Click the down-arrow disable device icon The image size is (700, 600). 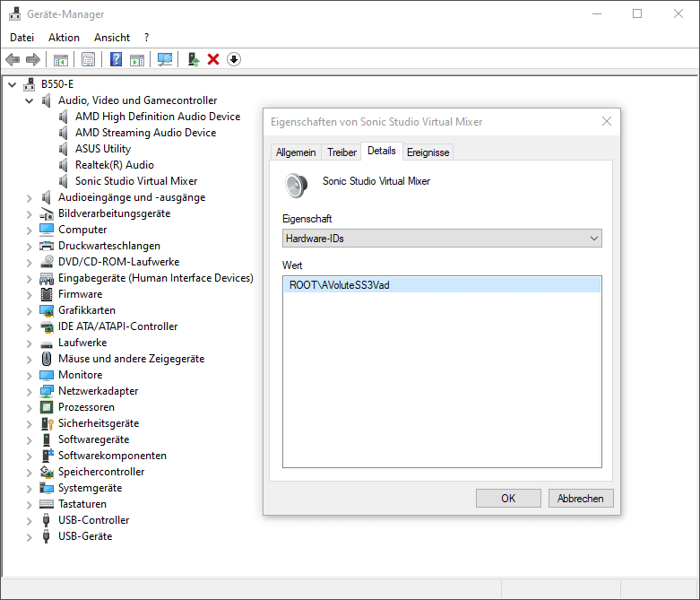coord(234,59)
